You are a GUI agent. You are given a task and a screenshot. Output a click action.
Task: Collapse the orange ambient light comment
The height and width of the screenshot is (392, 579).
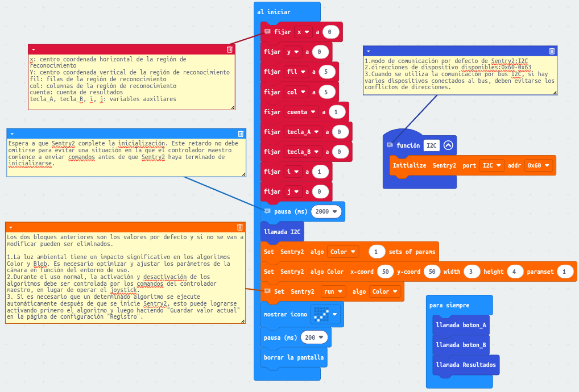[11, 227]
